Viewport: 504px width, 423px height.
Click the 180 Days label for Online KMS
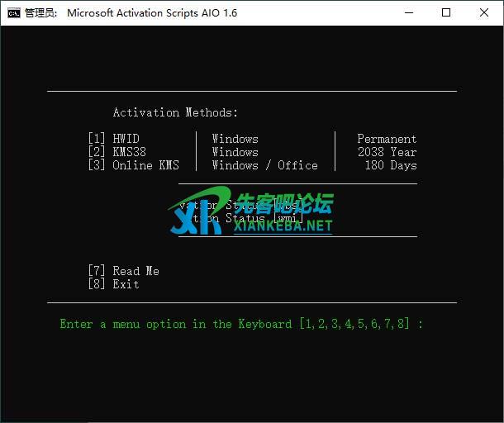(x=390, y=165)
